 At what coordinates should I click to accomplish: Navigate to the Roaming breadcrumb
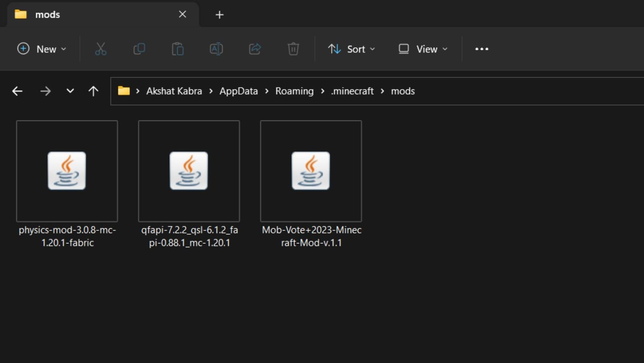coord(294,91)
